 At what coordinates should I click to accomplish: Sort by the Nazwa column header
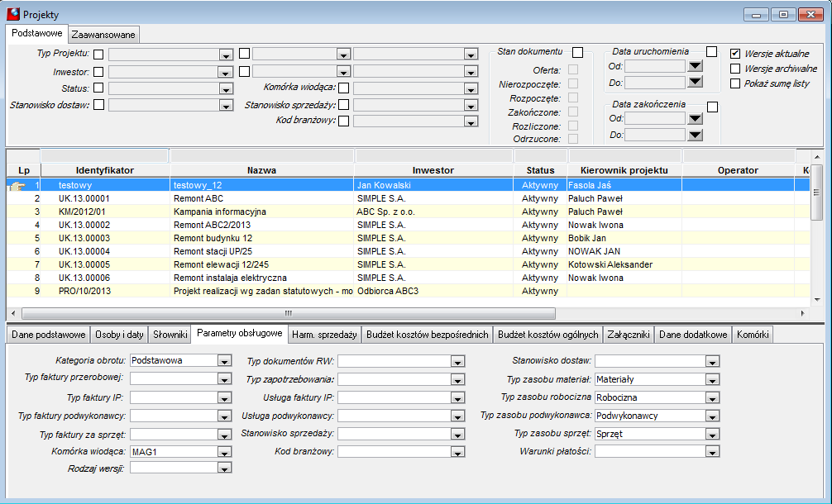click(x=261, y=170)
